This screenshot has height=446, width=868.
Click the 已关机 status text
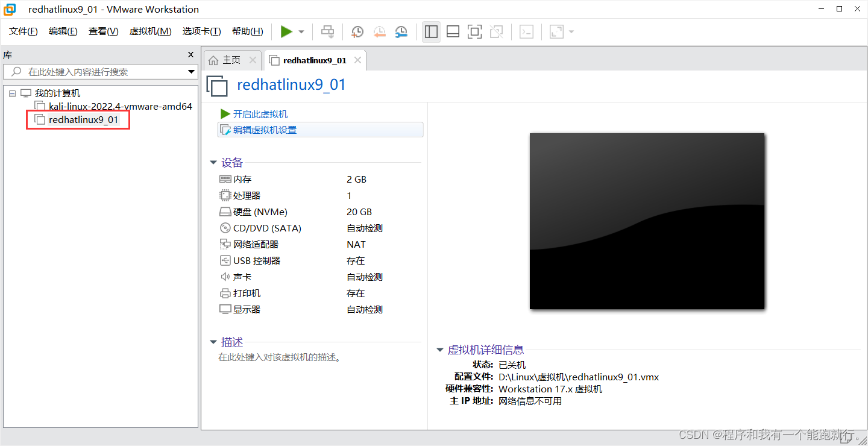tap(512, 365)
